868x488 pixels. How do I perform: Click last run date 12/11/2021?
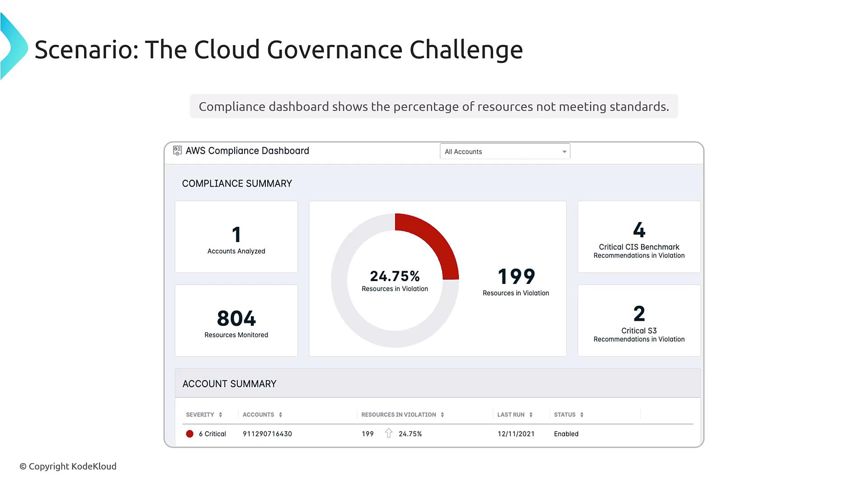point(516,434)
